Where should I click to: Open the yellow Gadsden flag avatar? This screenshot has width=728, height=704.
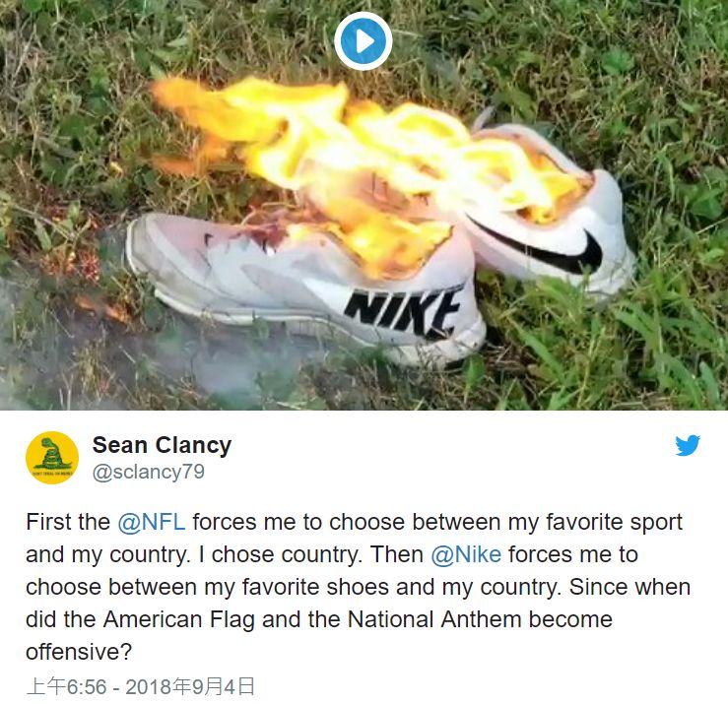coord(52,458)
